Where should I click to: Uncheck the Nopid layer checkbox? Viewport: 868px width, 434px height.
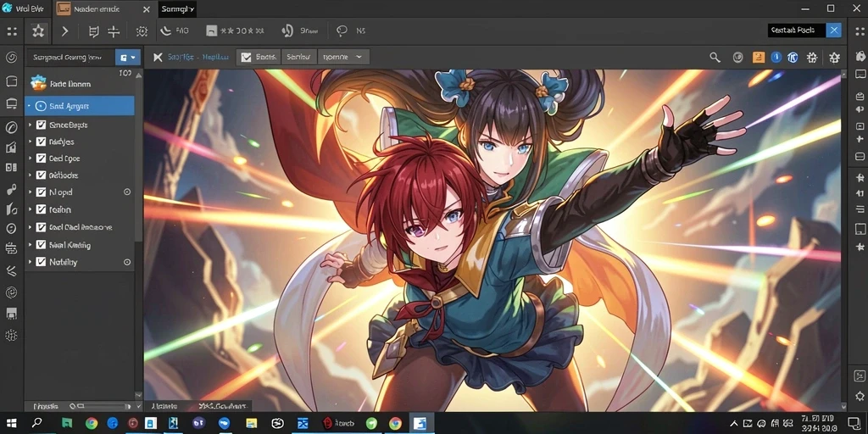(x=41, y=192)
